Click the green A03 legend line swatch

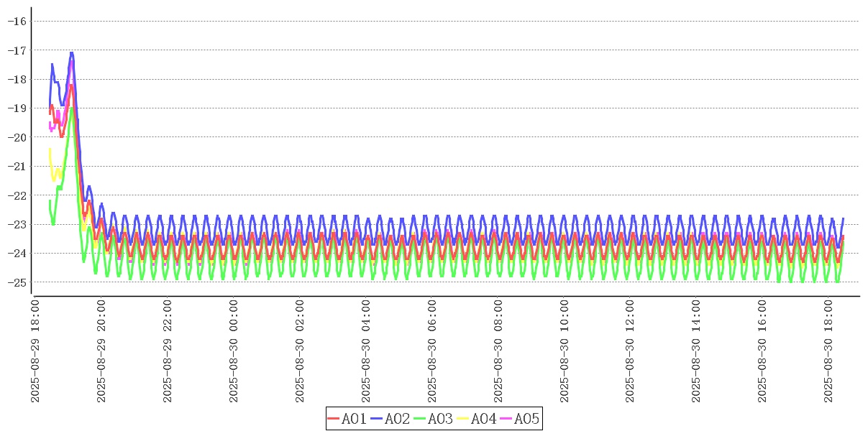[420, 418]
